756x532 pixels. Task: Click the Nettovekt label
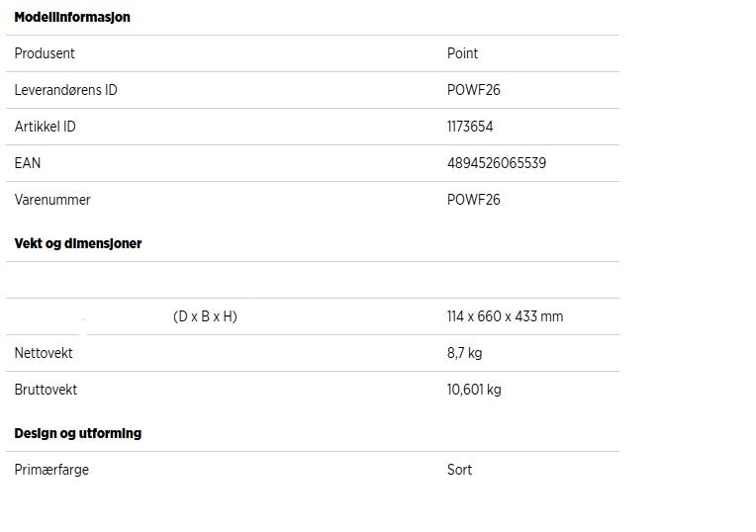[x=44, y=353]
